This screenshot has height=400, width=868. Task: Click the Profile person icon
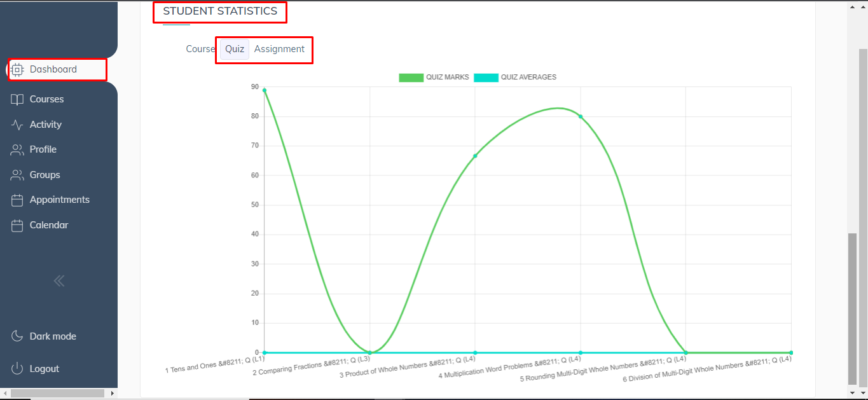click(17, 149)
